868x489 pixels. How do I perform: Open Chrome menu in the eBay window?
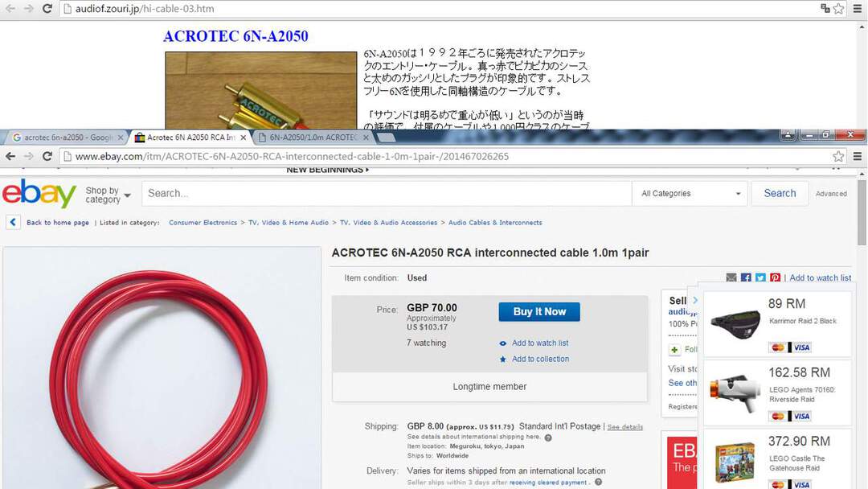(858, 157)
